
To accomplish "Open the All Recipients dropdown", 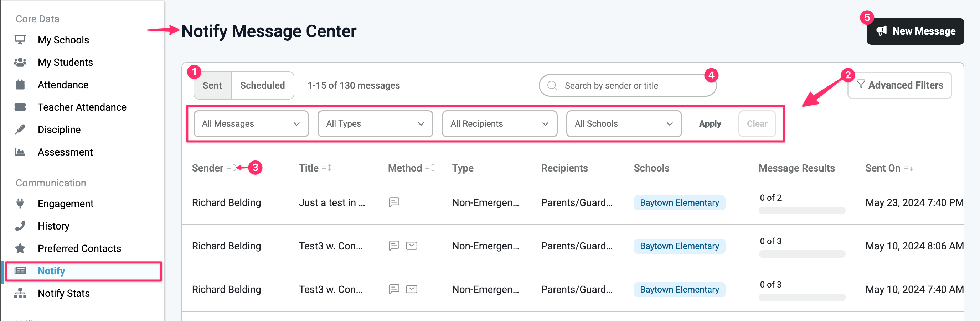I will [500, 124].
